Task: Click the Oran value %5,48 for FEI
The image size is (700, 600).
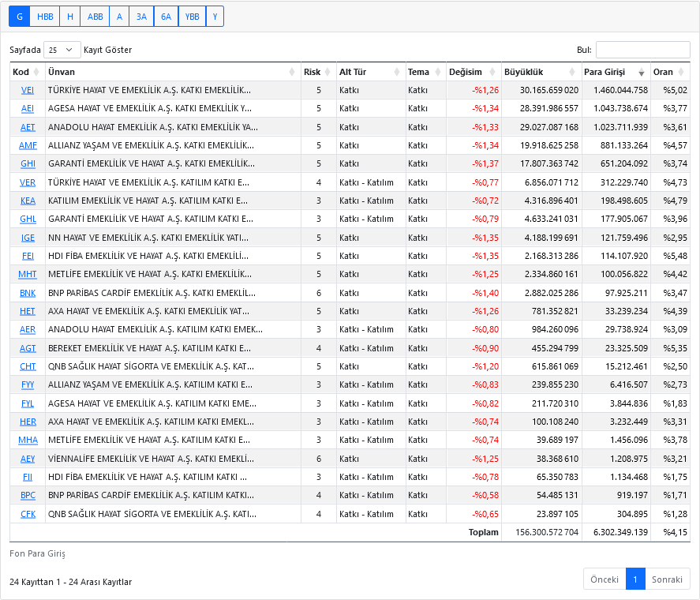Action: point(675,257)
